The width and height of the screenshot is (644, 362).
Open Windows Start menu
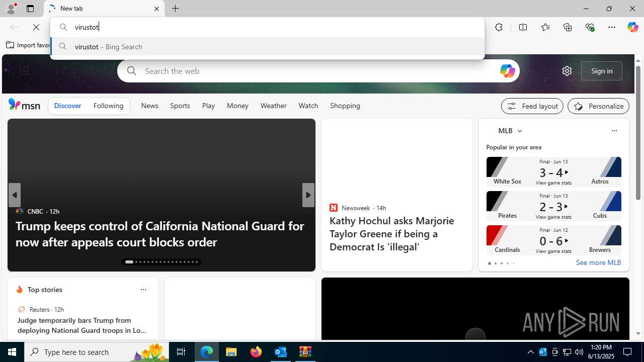12,352
